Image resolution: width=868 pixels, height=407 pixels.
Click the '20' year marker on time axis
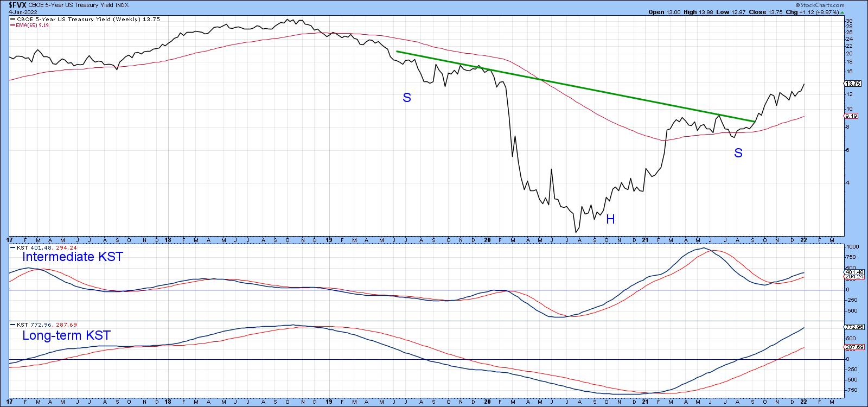click(x=487, y=239)
